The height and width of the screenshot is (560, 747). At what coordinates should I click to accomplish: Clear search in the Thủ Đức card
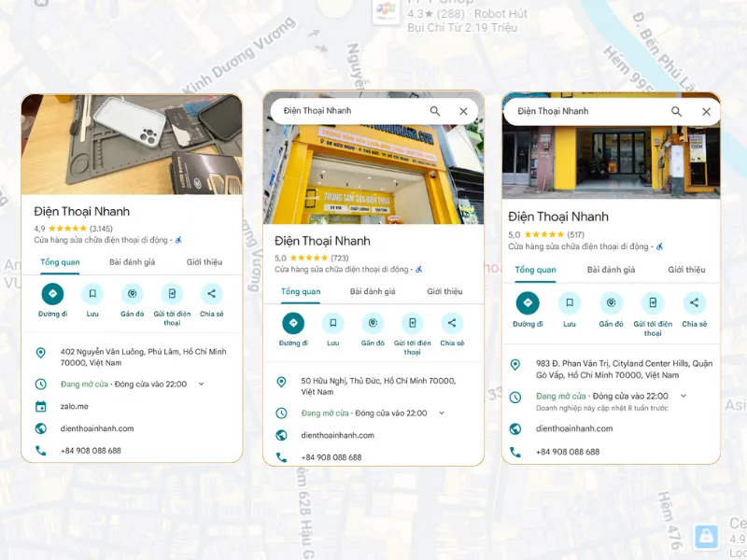(x=463, y=111)
